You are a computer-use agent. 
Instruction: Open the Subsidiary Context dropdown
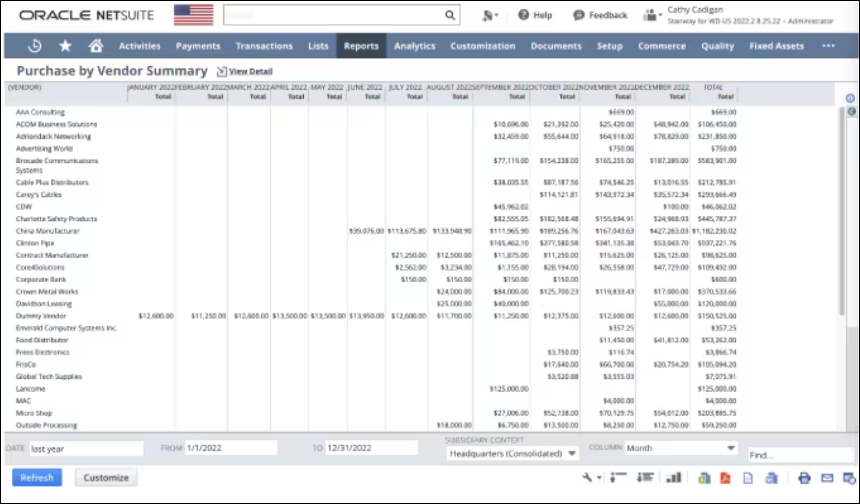(x=513, y=454)
